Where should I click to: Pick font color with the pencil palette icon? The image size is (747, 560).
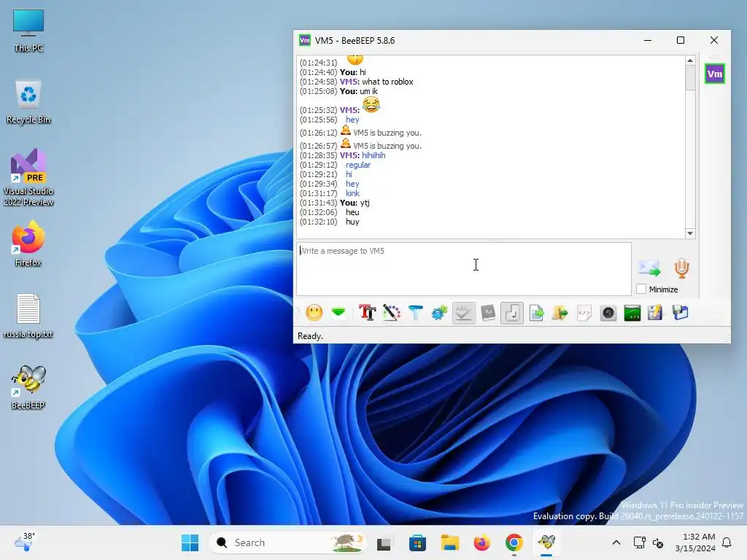[x=392, y=313]
